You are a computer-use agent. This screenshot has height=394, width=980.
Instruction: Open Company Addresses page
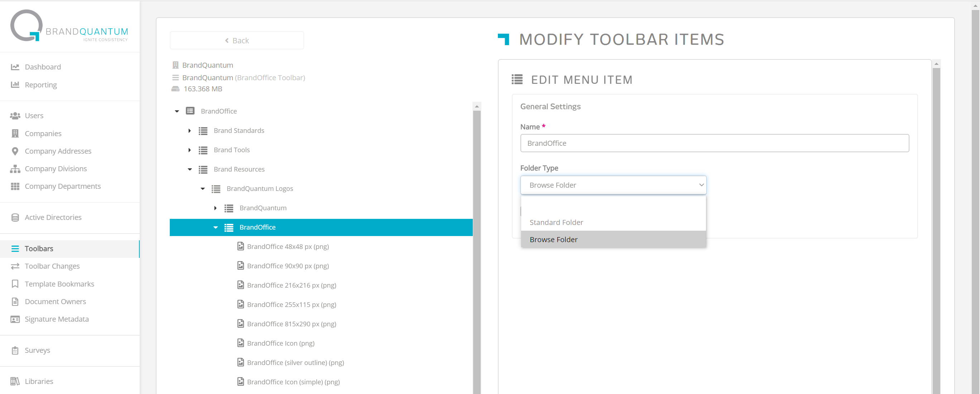[58, 152]
